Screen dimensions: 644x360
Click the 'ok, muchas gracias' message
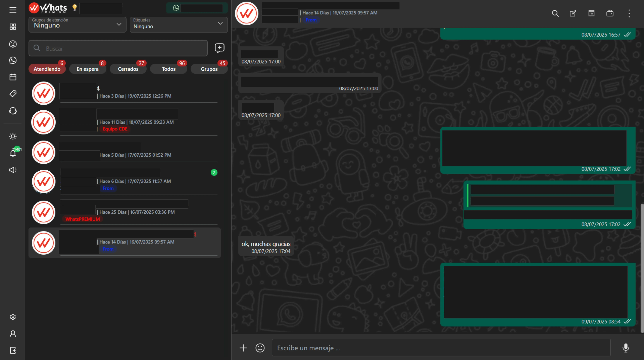point(266,246)
